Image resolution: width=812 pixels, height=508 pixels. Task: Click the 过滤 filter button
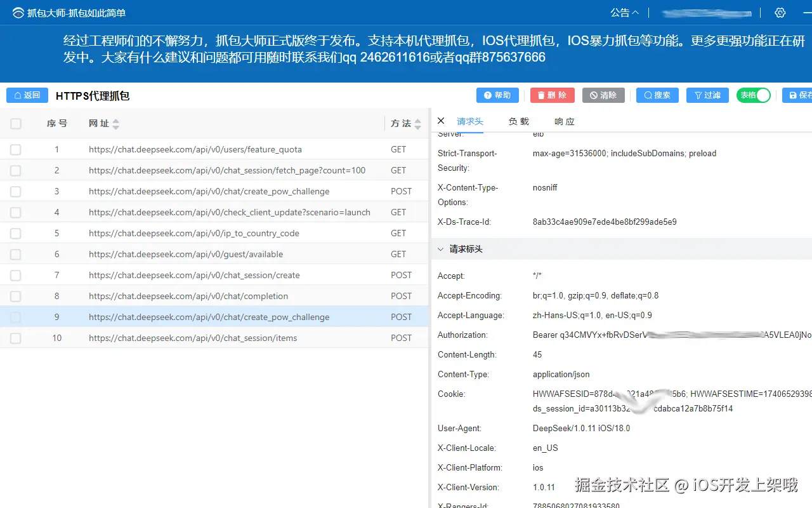707,95
